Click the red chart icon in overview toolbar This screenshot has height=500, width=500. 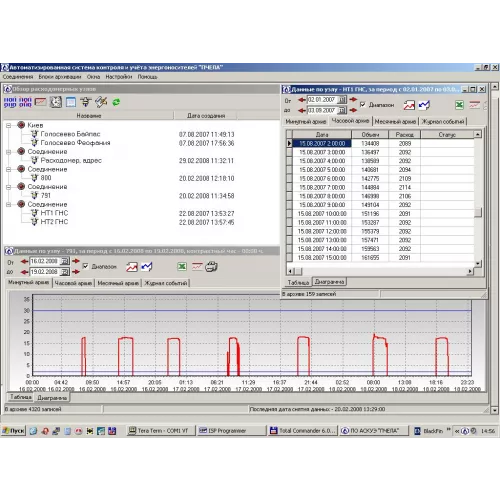click(41, 102)
